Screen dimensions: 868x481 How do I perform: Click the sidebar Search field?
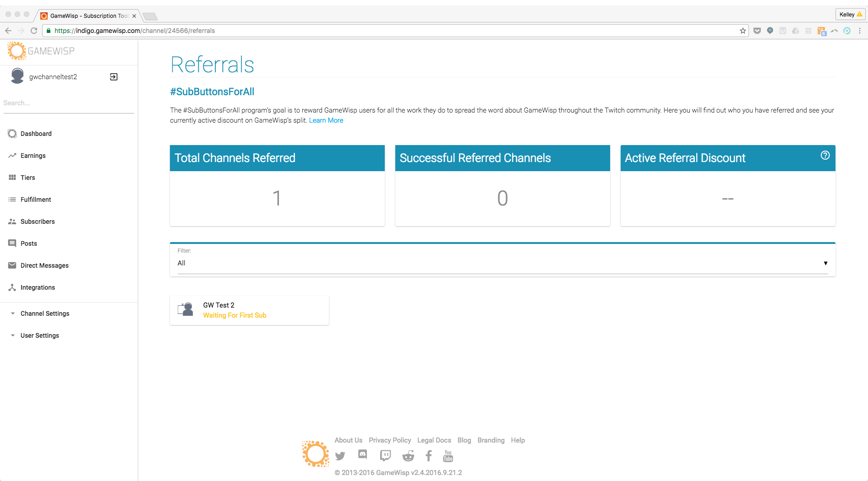(68, 103)
